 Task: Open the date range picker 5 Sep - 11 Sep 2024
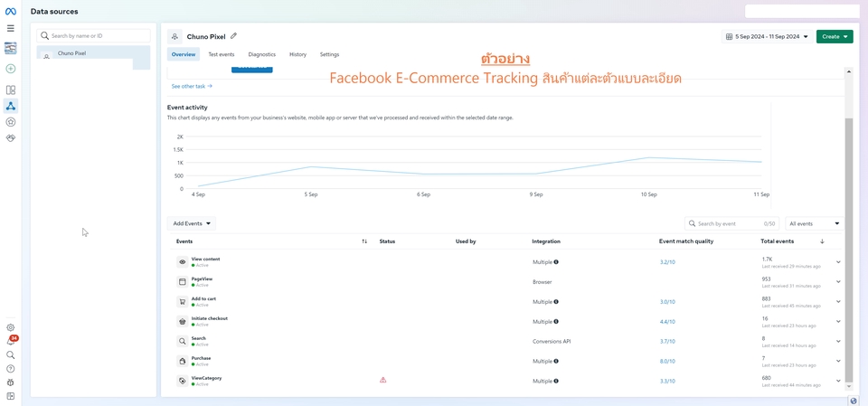768,36
